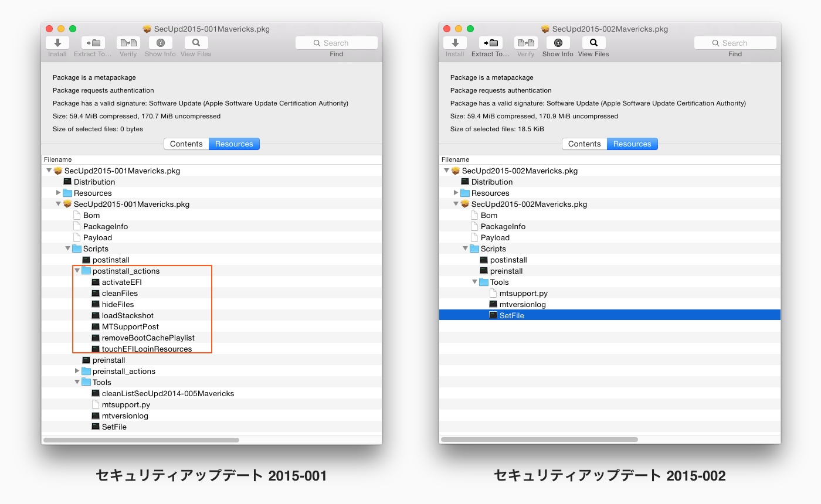Switch to Contents tab in 2015-002 window
The image size is (821, 504).
[585, 144]
